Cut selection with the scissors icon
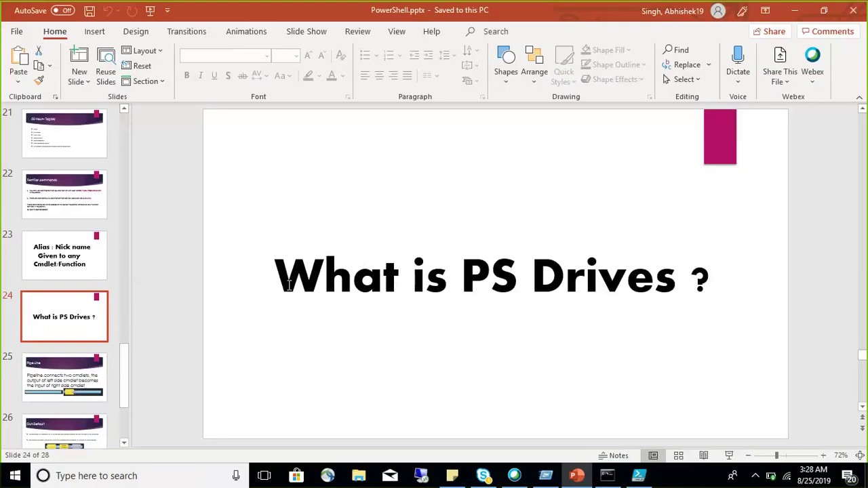The image size is (868, 488). (39, 52)
